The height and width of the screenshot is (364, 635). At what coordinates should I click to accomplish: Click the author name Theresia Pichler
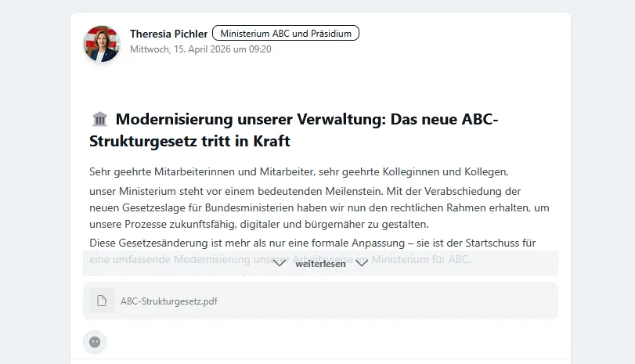point(168,34)
